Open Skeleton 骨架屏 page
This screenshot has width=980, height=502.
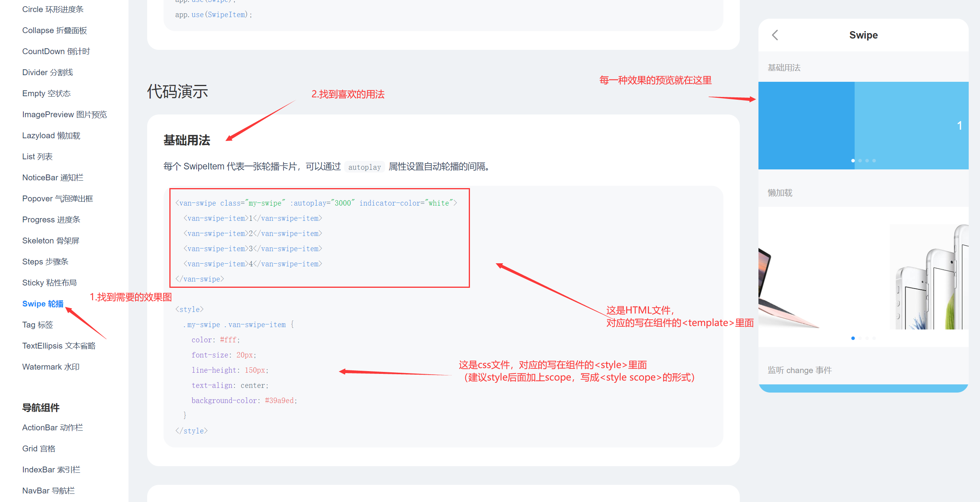tap(51, 241)
